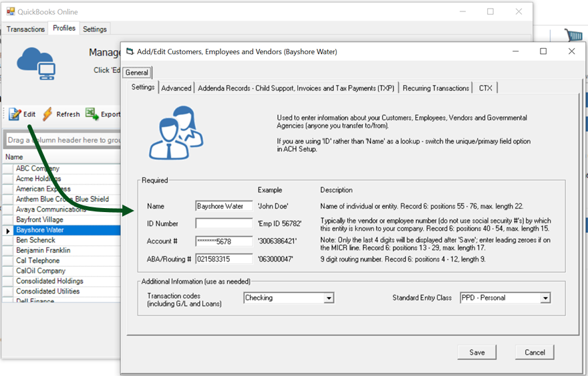
Task: Switch to the Advanced tab
Action: [176, 88]
